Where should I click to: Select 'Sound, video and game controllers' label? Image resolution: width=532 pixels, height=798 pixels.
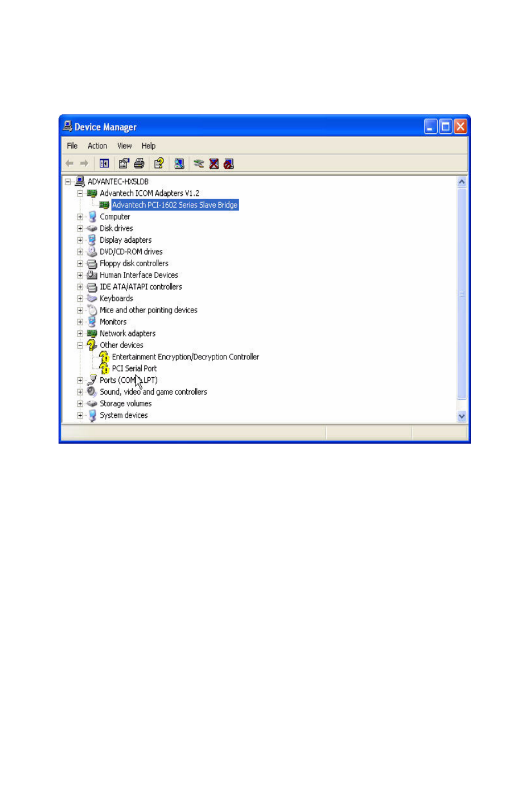click(153, 392)
